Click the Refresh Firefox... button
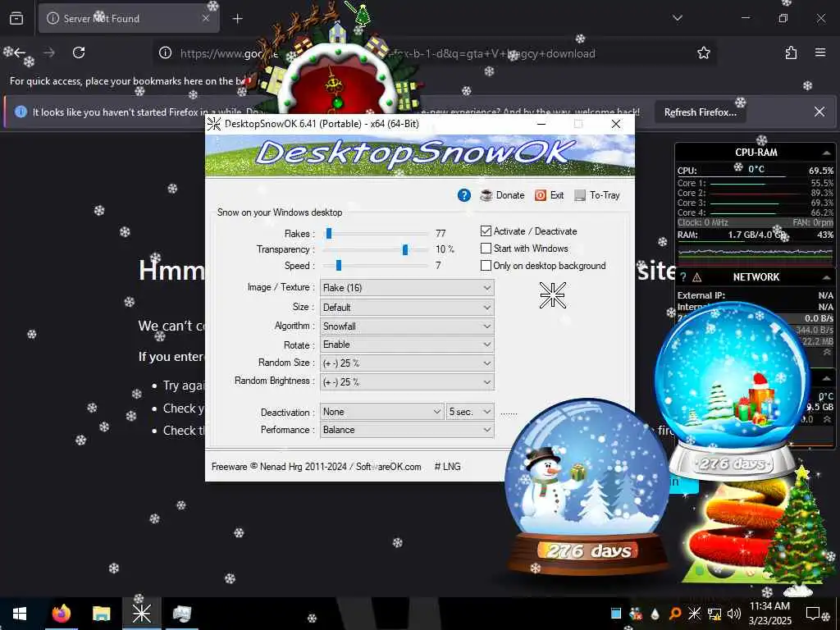This screenshot has height=630, width=840. tap(701, 112)
